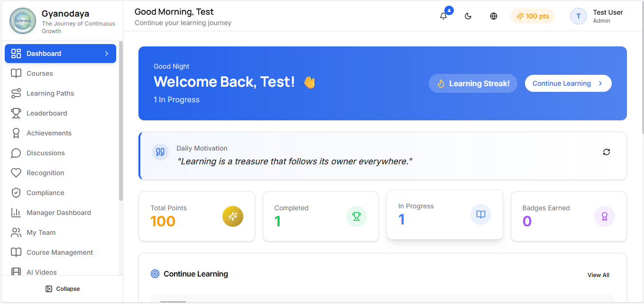Click Compliance shield icon
Image resolution: width=644 pixels, height=304 pixels.
pyautogui.click(x=16, y=193)
